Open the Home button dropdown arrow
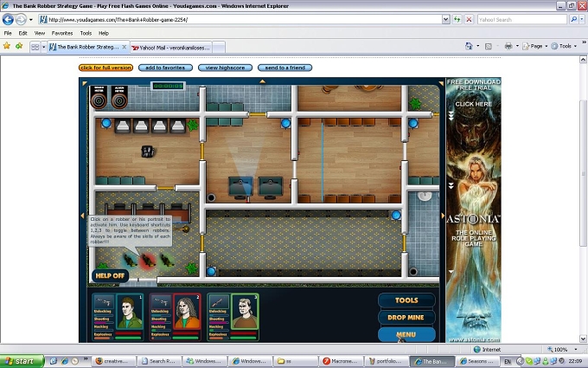 (x=477, y=46)
